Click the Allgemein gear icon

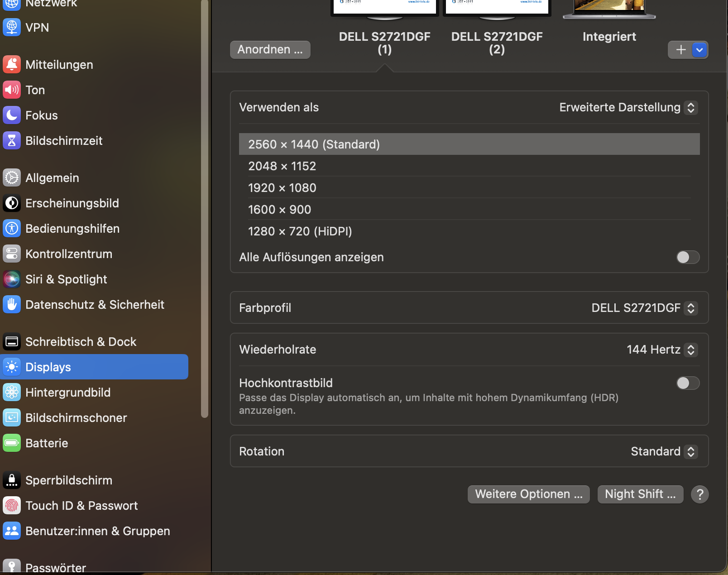click(12, 177)
